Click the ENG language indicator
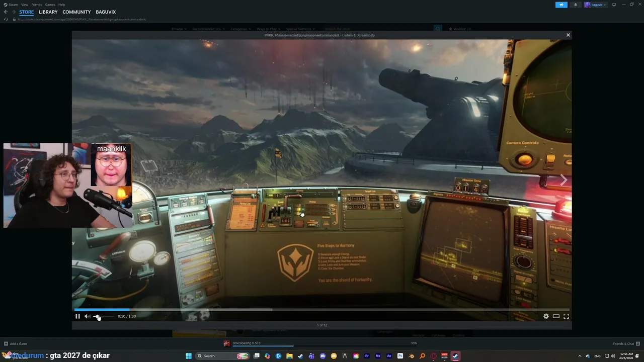This screenshot has height=362, width=644. point(597,356)
